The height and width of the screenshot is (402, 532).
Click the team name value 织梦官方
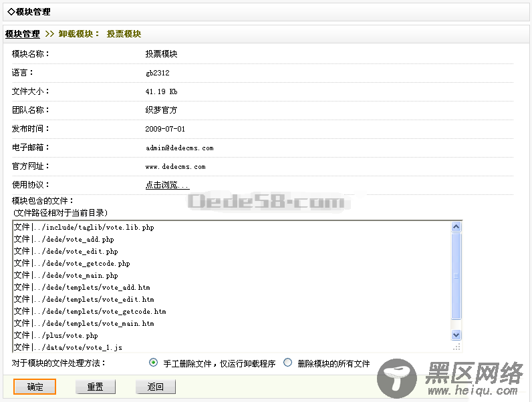click(x=161, y=110)
